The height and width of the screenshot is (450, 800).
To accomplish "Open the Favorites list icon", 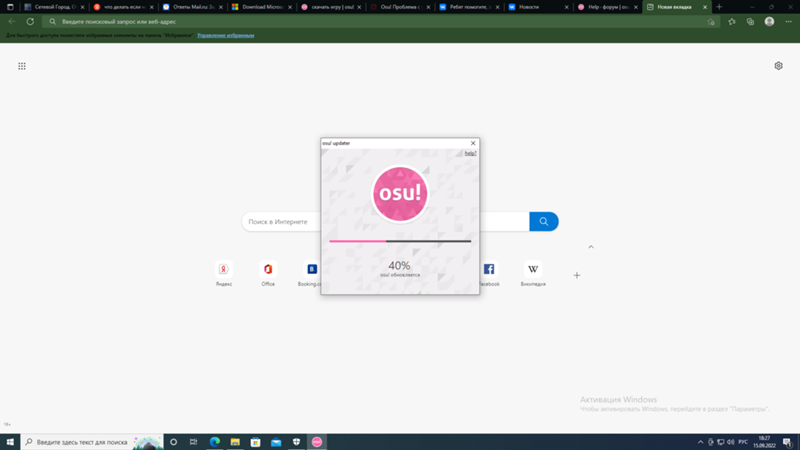I will [x=732, y=21].
